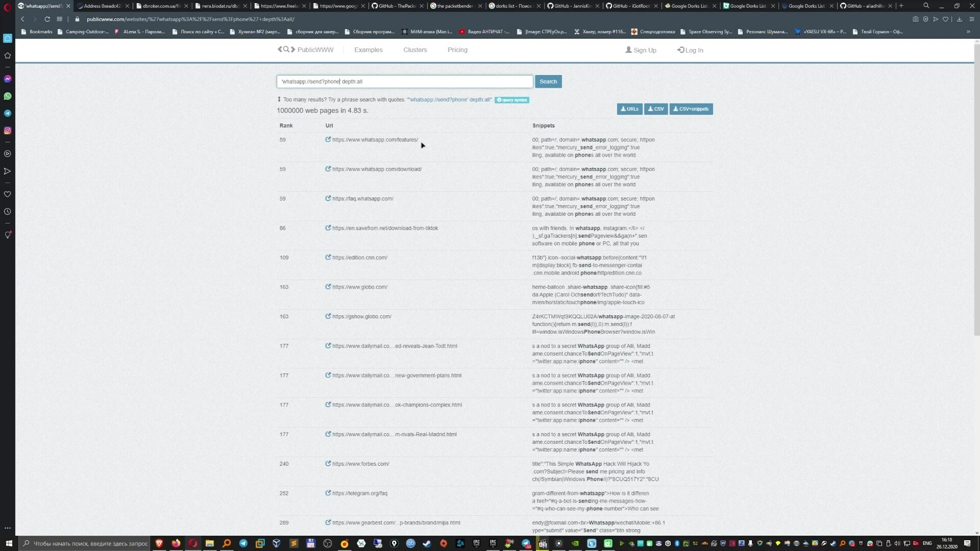The width and height of the screenshot is (980, 551).
Task: Open the external link icon for www.forbes.com
Action: (x=328, y=463)
